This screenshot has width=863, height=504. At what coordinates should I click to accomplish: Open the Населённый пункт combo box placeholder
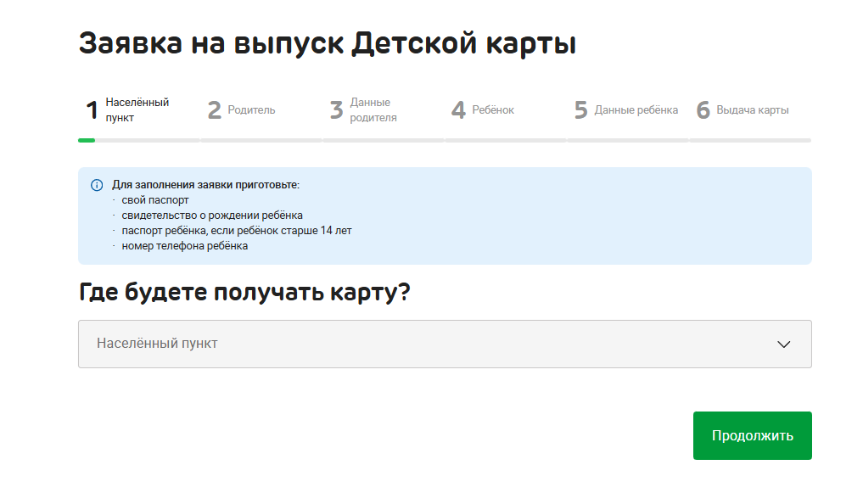pos(157,344)
